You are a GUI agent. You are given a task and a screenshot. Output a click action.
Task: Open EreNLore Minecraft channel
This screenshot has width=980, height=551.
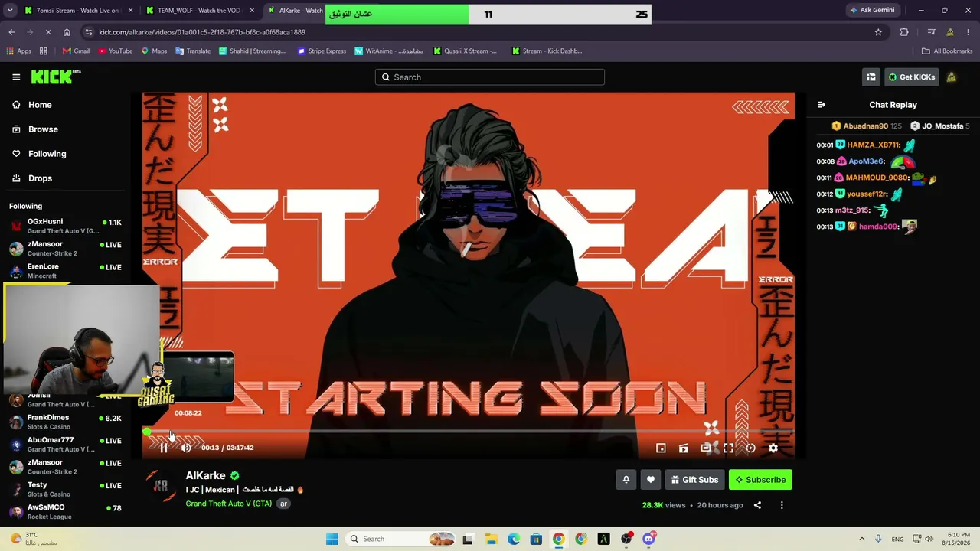(65, 271)
